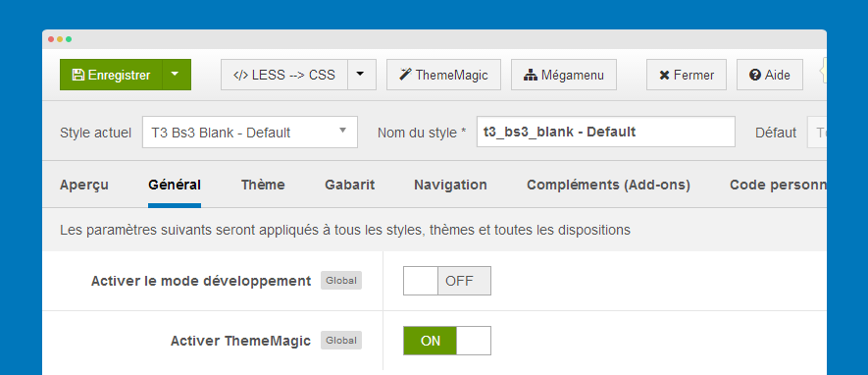This screenshot has width=868, height=375.
Task: Disable the Activer ThemeMagic switch
Action: [446, 341]
